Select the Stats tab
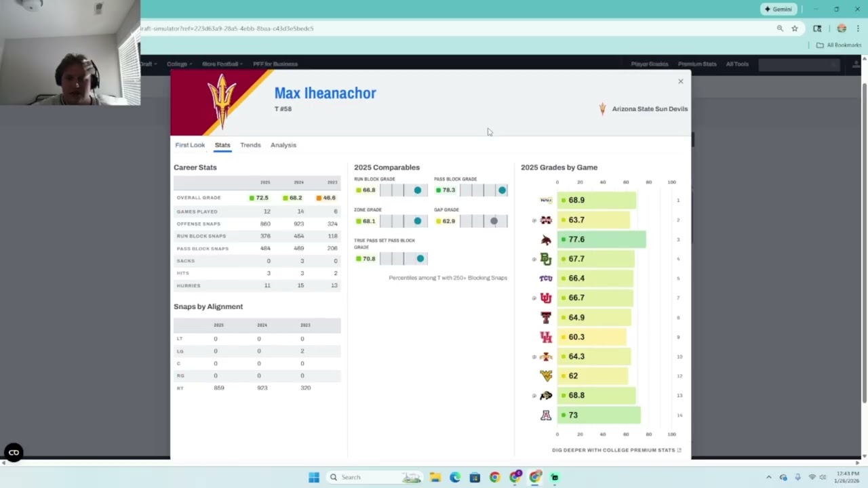 coord(222,145)
